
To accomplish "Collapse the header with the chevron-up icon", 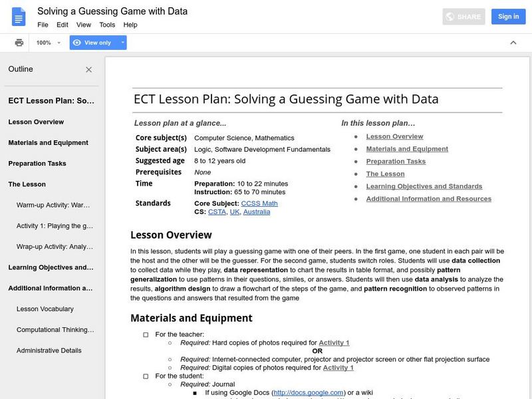I will tap(513, 43).
